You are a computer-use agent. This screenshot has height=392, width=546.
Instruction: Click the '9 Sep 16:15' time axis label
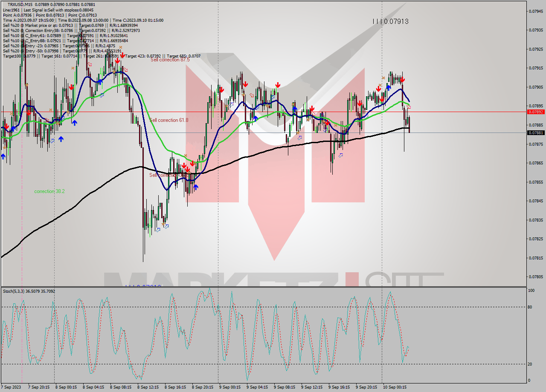pyautogui.click(x=339, y=387)
